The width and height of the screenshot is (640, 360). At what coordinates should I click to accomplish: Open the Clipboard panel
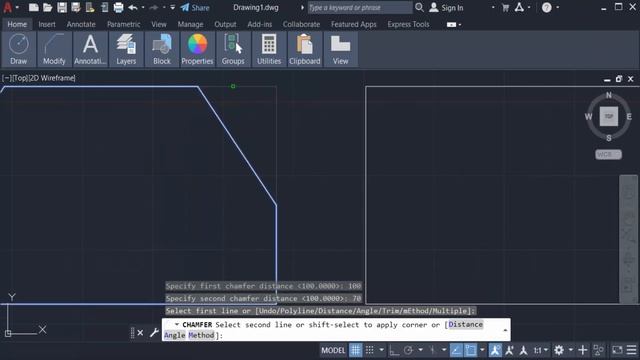tap(304, 49)
